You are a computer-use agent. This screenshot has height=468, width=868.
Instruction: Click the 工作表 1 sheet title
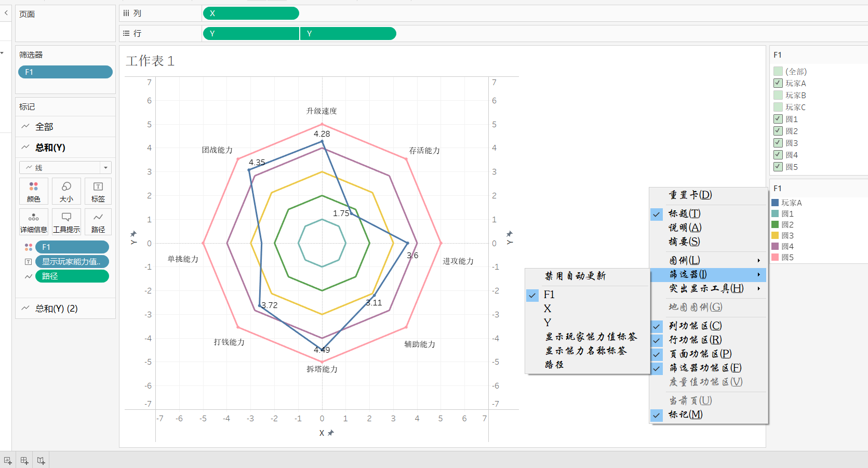(x=150, y=61)
